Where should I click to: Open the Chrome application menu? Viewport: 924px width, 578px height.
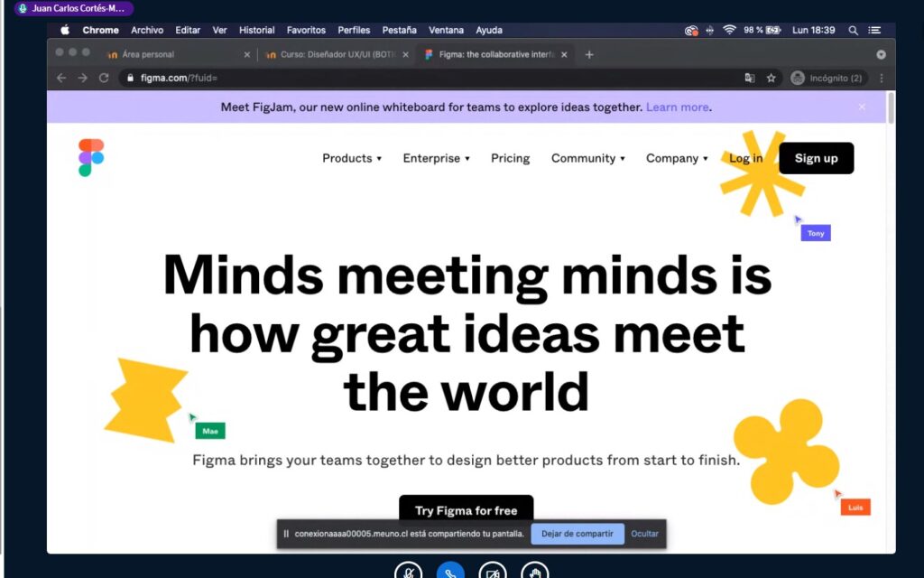(100, 30)
